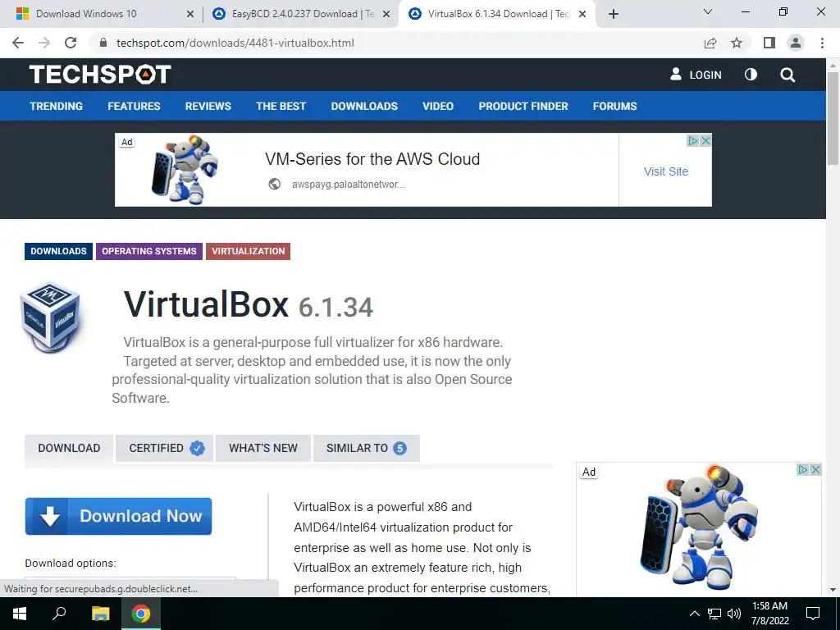
Task: Close the EasyBCD tab
Action: pyautogui.click(x=386, y=15)
